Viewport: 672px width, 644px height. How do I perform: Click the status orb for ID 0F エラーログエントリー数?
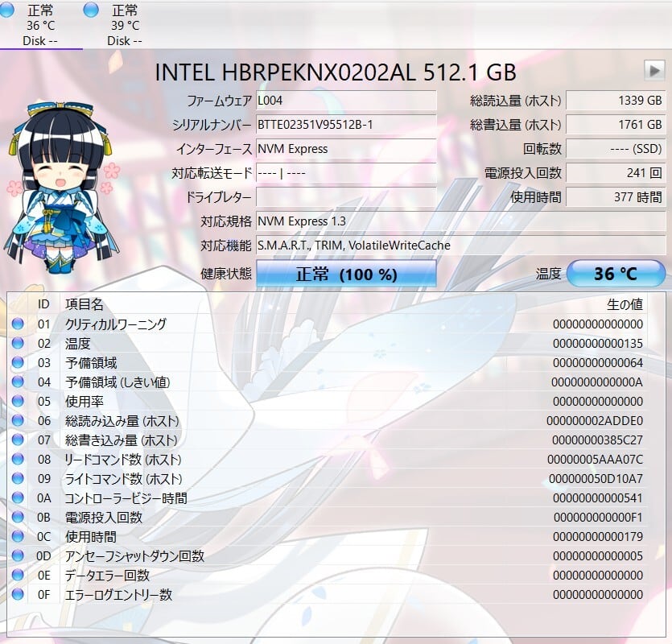point(18,595)
